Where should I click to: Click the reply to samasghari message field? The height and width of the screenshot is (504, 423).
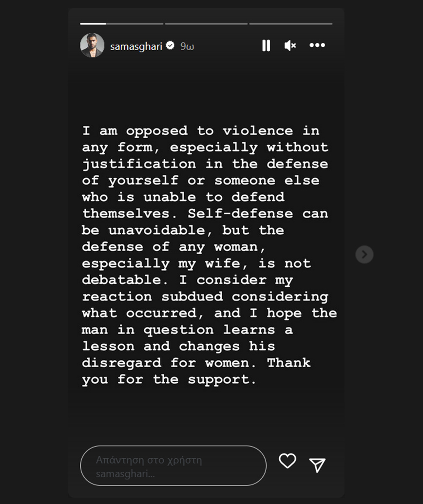173,466
